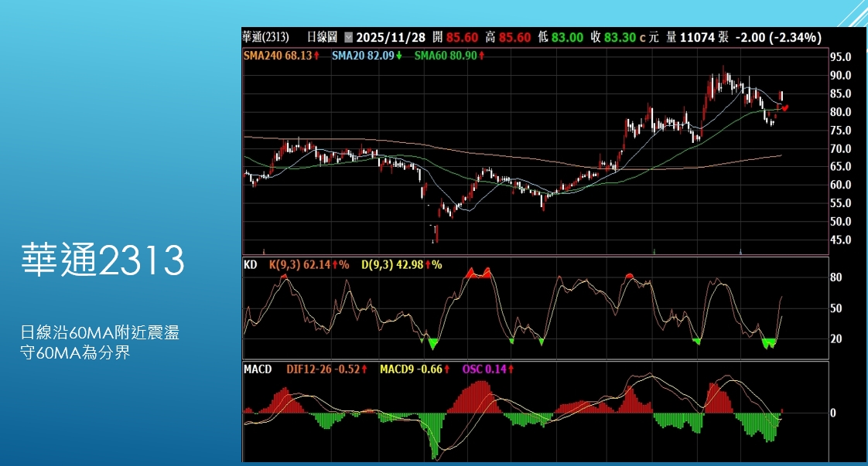
Task: Click the rightmost green oversold marker on KD
Action: pos(768,342)
